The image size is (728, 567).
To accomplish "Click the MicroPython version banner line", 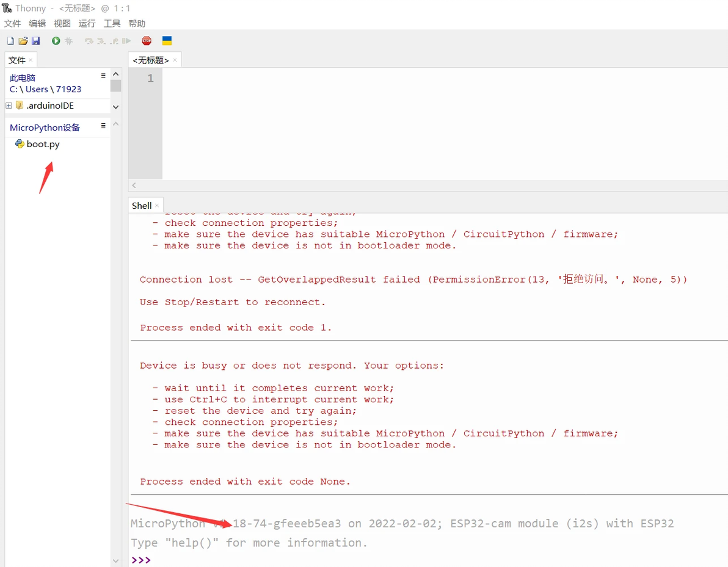I will [x=402, y=524].
